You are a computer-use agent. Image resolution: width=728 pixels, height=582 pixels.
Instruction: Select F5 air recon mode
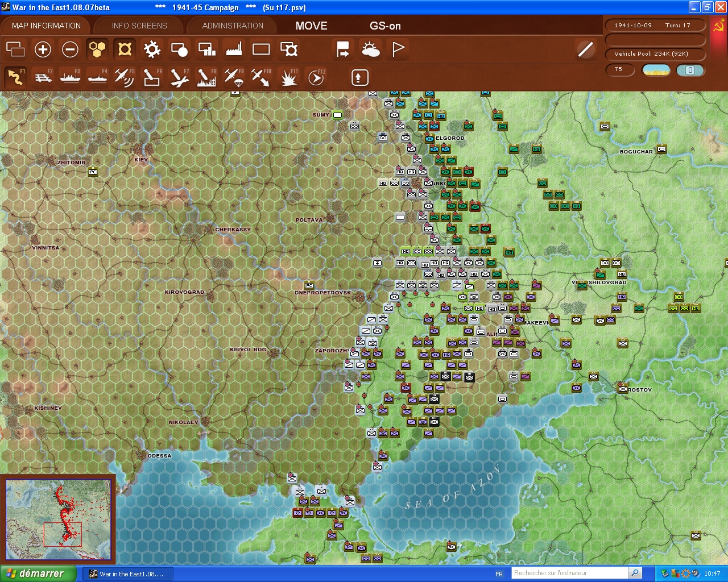pyautogui.click(x=125, y=77)
